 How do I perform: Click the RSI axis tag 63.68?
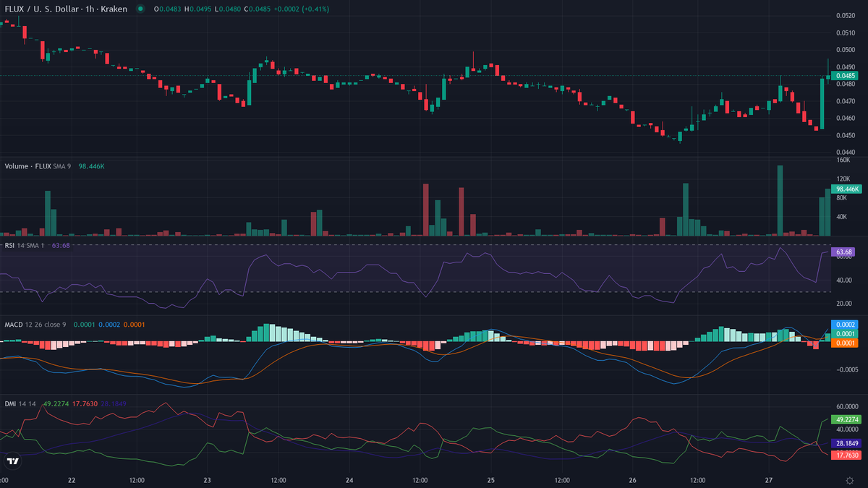(844, 252)
